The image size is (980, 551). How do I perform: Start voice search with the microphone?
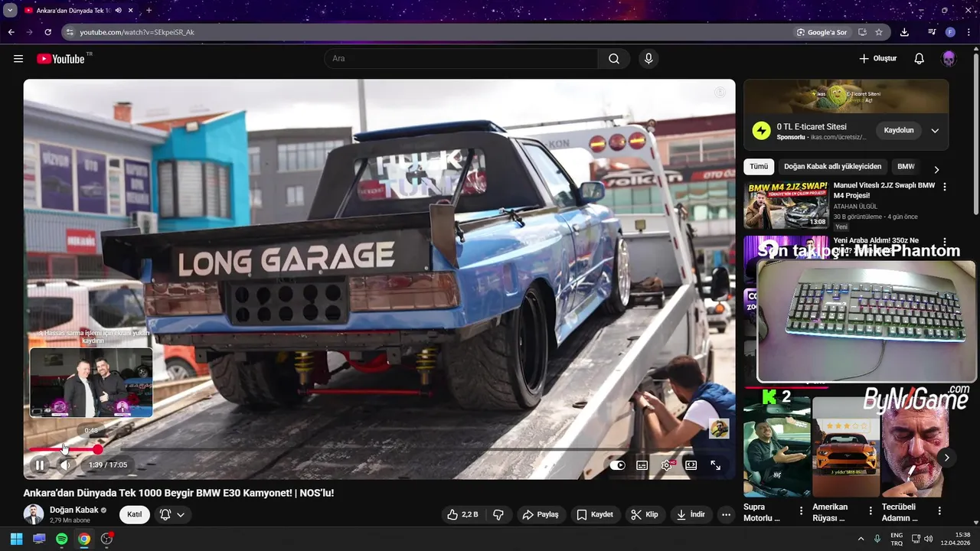click(648, 59)
